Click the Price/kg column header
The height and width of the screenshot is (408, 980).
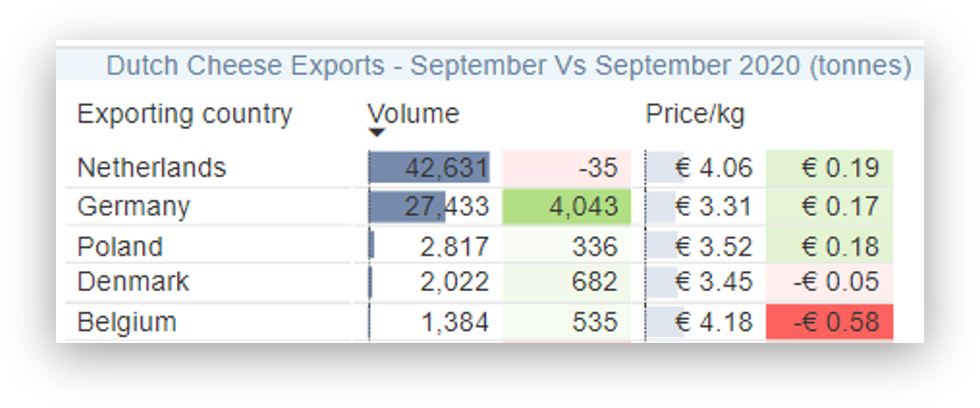tap(695, 114)
